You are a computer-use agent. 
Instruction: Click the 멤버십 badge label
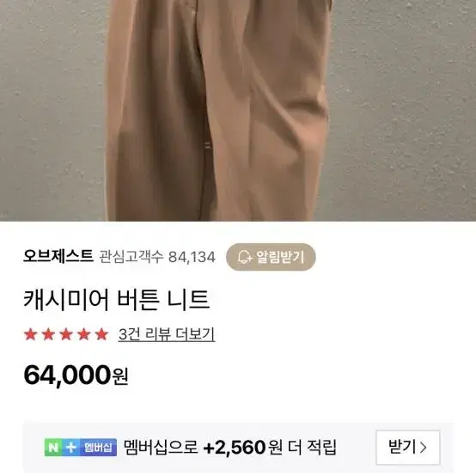pyautogui.click(x=98, y=447)
